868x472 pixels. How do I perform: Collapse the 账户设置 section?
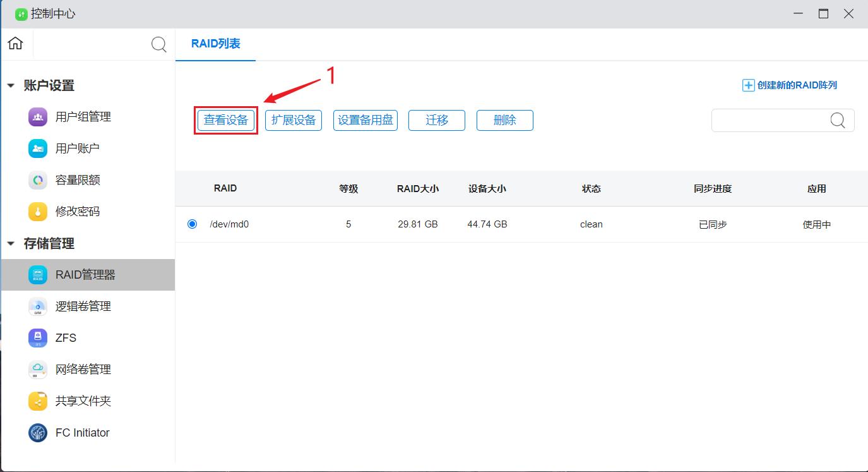(x=11, y=86)
